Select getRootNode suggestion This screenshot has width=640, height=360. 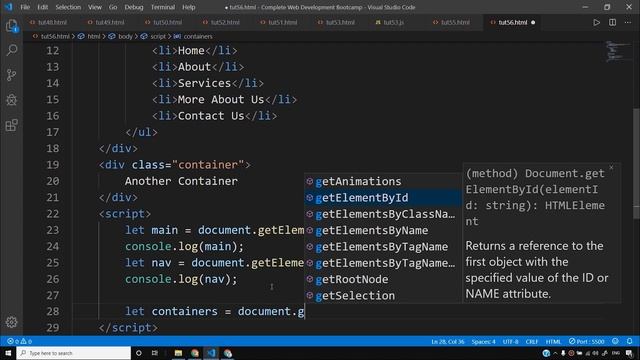[384, 279]
